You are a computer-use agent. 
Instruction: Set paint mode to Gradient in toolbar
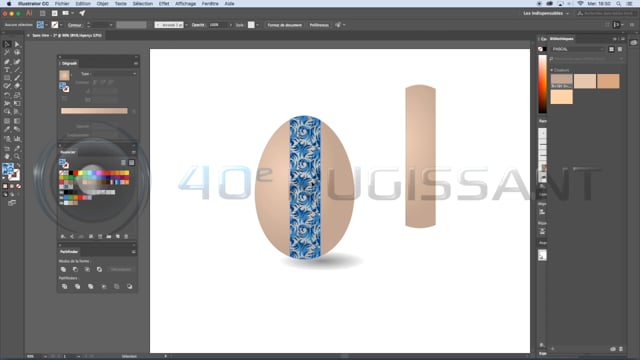click(x=12, y=186)
